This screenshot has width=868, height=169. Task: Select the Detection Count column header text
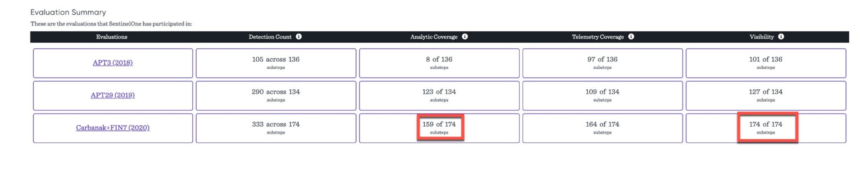270,37
